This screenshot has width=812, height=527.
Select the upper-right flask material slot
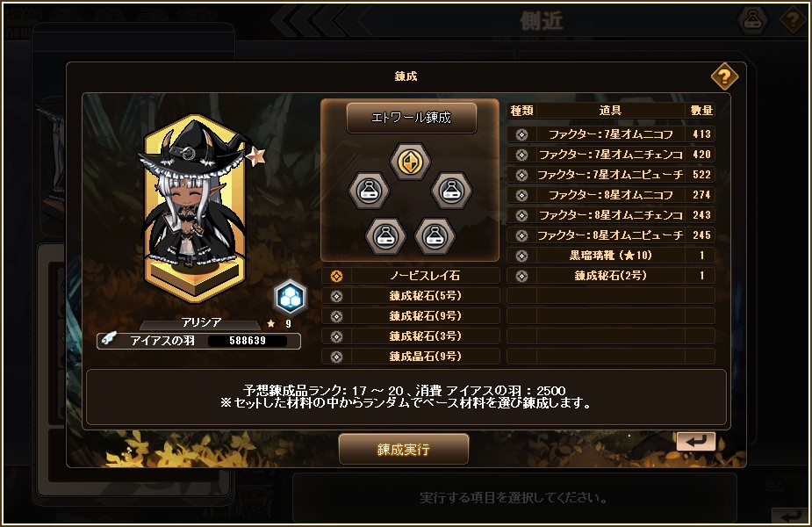coord(451,191)
